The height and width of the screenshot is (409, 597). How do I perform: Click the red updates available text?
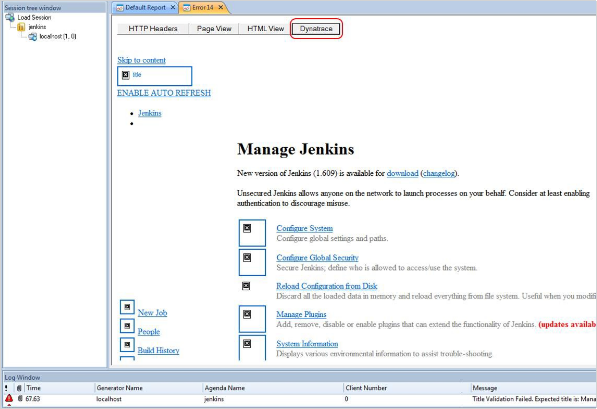[567, 324]
